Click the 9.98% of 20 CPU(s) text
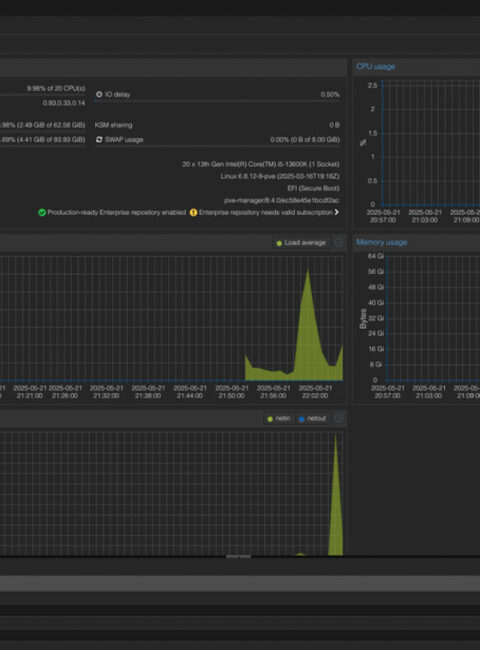This screenshot has width=480, height=650. (x=56, y=88)
